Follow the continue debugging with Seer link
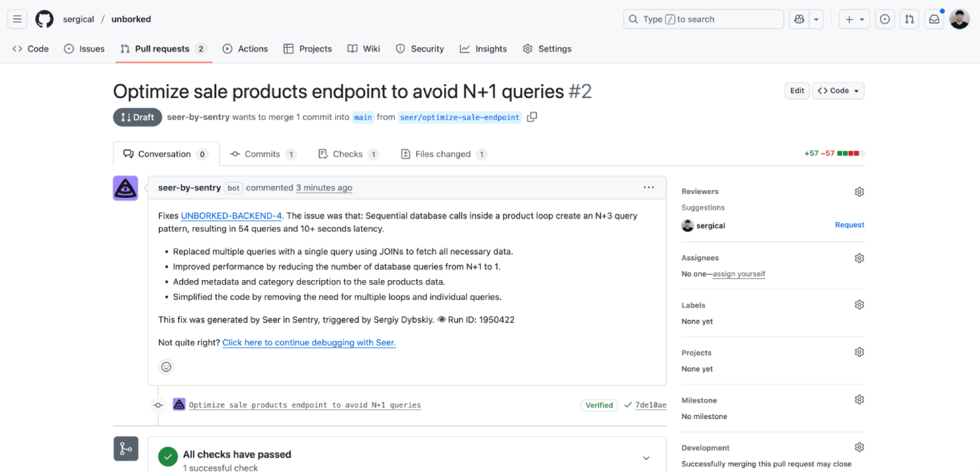 coord(308,342)
